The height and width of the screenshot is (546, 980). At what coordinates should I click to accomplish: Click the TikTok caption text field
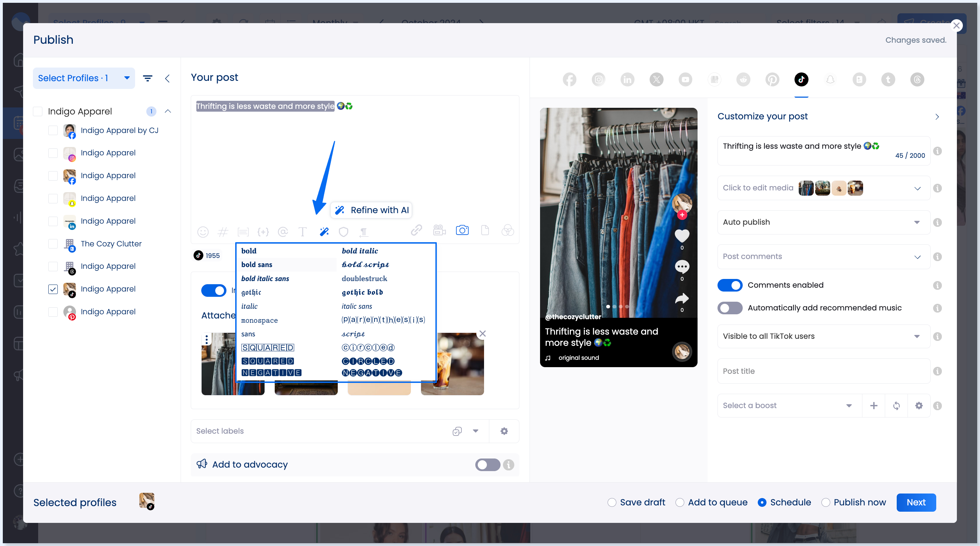pyautogui.click(x=824, y=150)
